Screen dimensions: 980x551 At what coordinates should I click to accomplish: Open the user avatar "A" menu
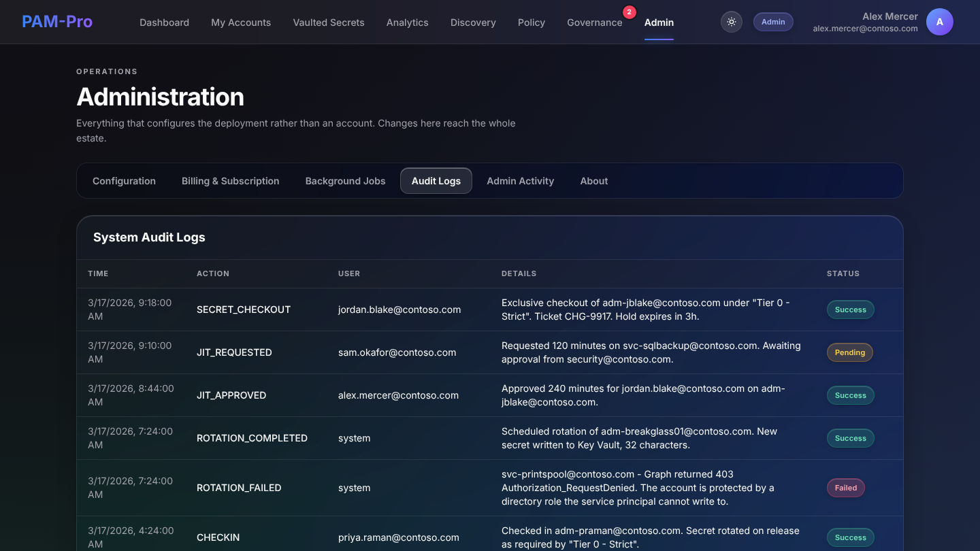(x=940, y=22)
